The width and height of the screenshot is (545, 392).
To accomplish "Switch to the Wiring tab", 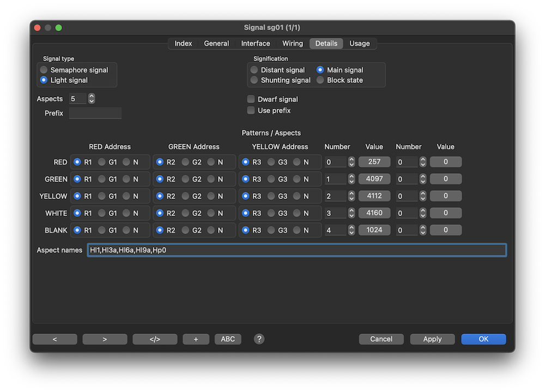I will (293, 44).
